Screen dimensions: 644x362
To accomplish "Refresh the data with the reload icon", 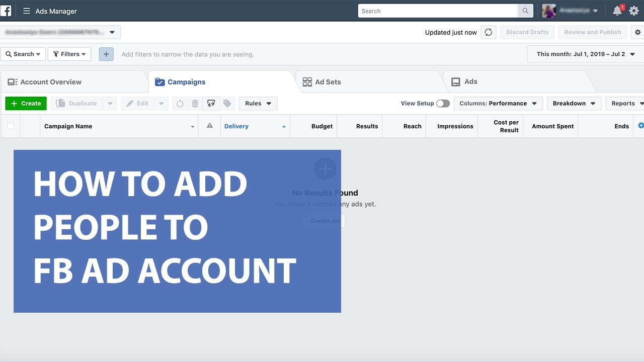I will 489,32.
